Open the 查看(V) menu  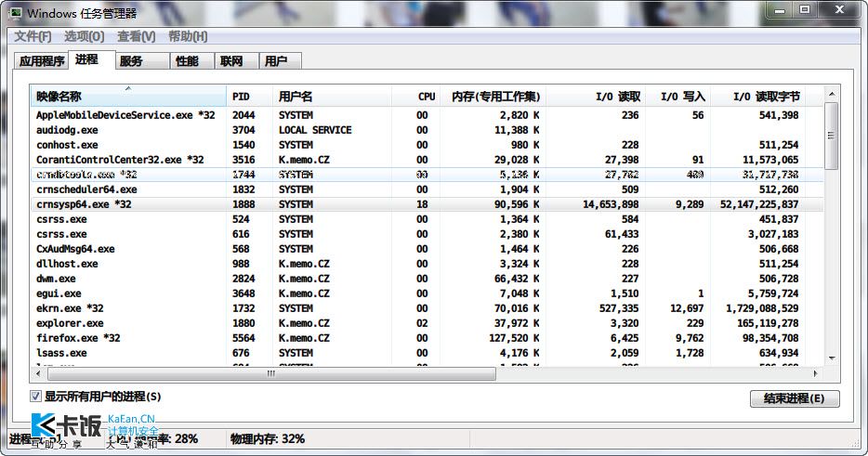tap(137, 36)
